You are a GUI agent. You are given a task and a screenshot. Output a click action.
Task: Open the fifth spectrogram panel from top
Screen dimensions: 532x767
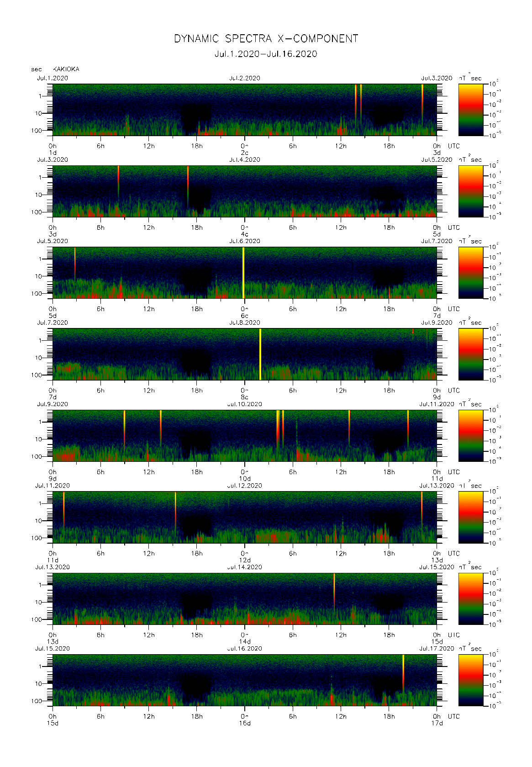click(244, 435)
